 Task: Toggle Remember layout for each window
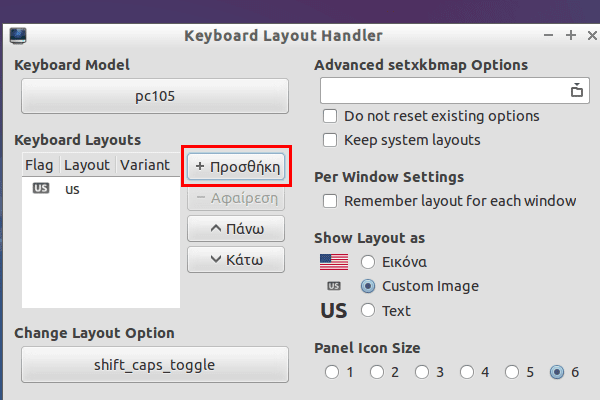coord(330,201)
